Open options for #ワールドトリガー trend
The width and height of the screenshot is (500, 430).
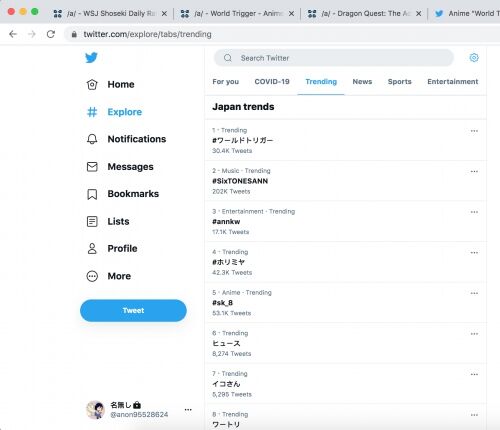(474, 131)
